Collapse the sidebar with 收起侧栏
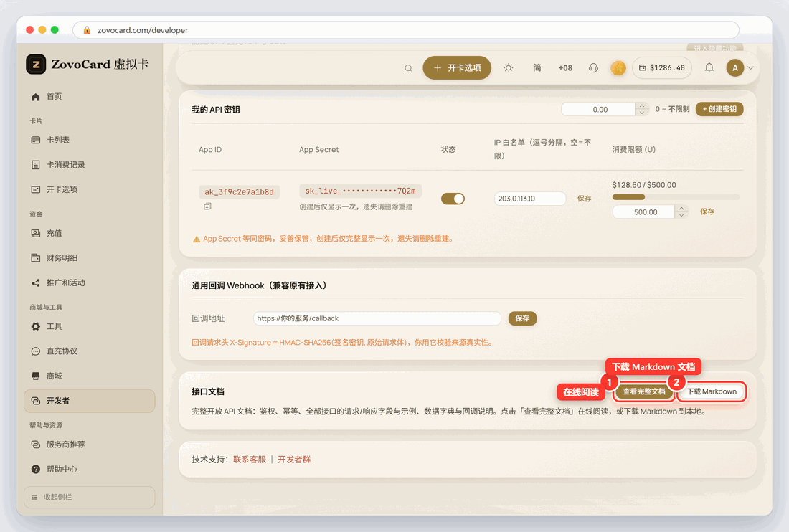 tap(89, 498)
